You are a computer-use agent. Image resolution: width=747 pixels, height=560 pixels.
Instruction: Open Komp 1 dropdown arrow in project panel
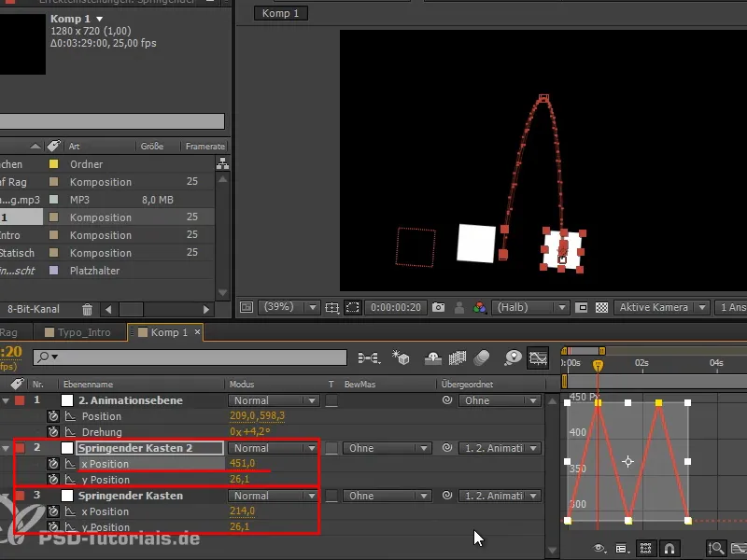pos(100,19)
